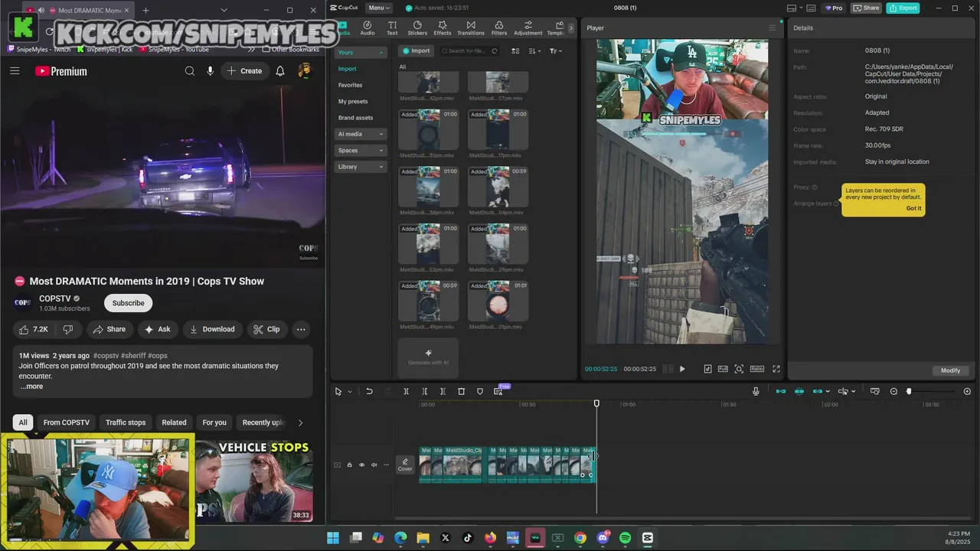Screen dimensions: 980x551
Task: Adjust the timeline zoom slider handle
Action: [909, 391]
